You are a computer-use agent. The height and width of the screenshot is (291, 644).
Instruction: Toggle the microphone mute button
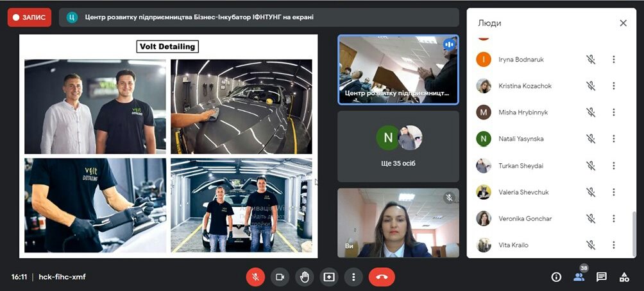[255, 277]
